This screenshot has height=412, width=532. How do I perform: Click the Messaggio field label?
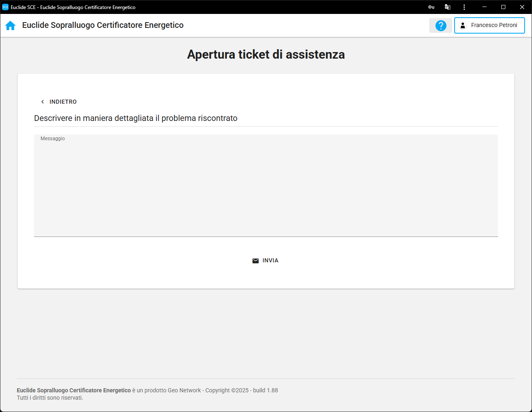point(53,139)
